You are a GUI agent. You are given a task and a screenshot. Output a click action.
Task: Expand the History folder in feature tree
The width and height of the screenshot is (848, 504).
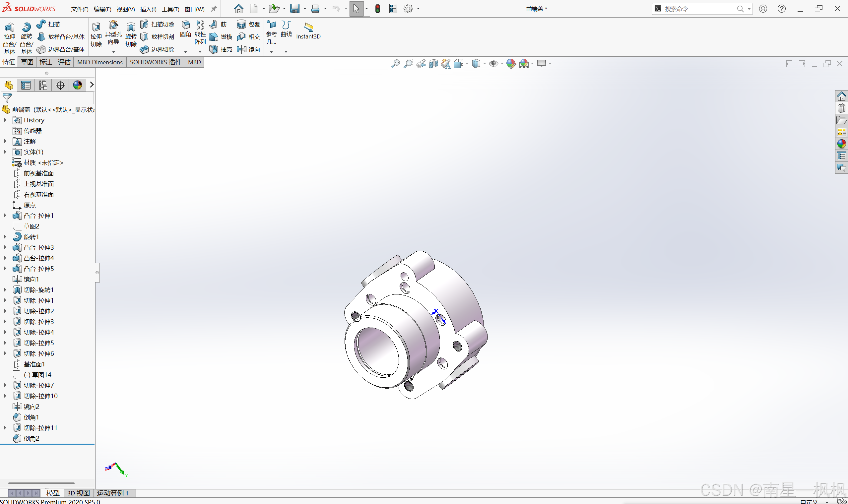[x=5, y=120]
